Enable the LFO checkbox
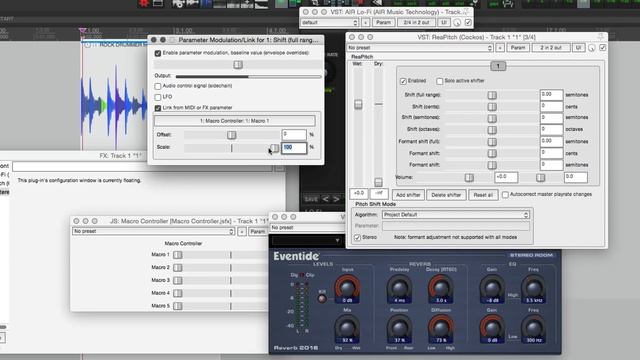640x360 pixels. pos(158,97)
